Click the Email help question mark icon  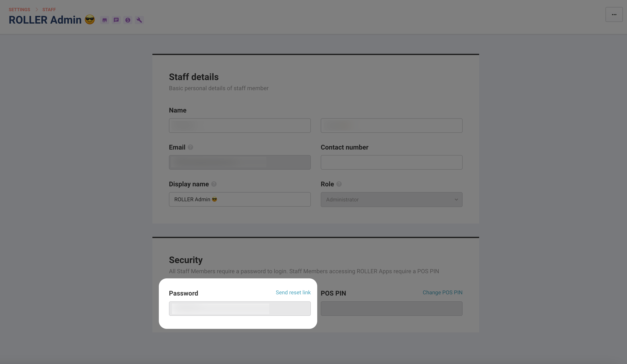point(190,147)
